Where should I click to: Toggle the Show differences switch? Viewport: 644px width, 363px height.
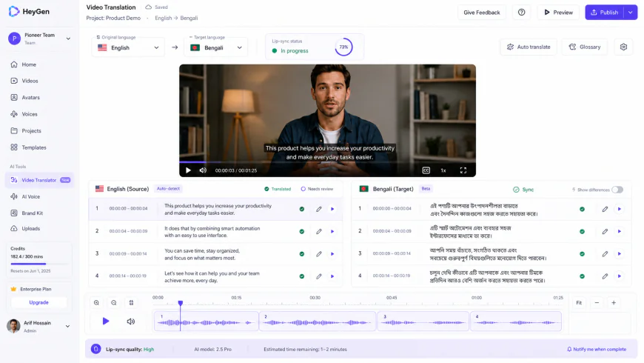(617, 190)
